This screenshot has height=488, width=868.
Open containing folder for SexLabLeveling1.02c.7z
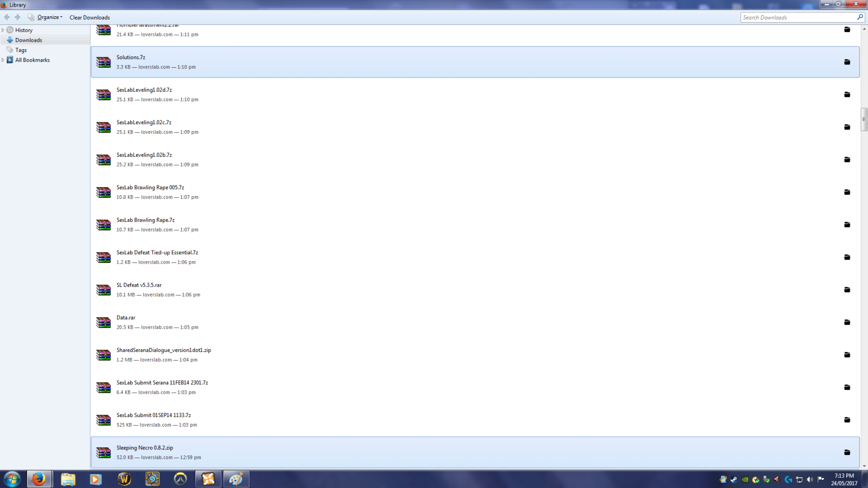pos(847,127)
